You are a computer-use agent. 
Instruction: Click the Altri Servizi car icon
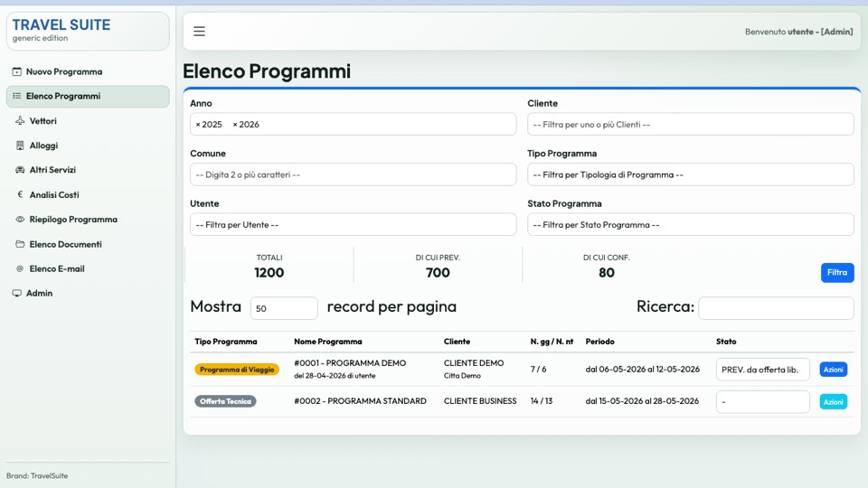tap(20, 170)
